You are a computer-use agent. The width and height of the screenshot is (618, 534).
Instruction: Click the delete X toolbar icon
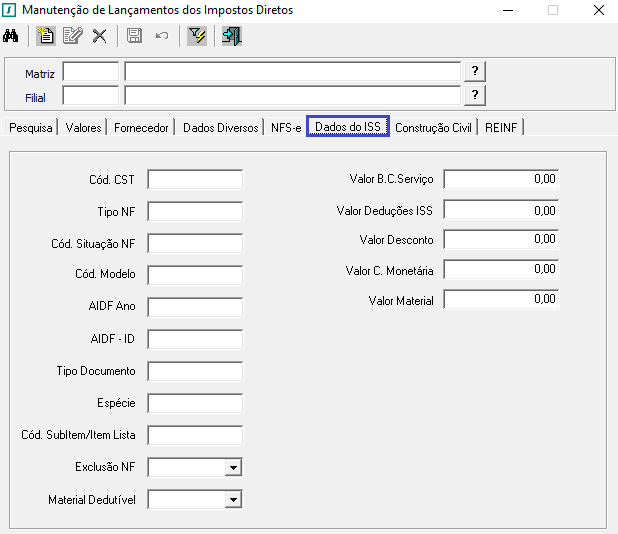(x=99, y=37)
